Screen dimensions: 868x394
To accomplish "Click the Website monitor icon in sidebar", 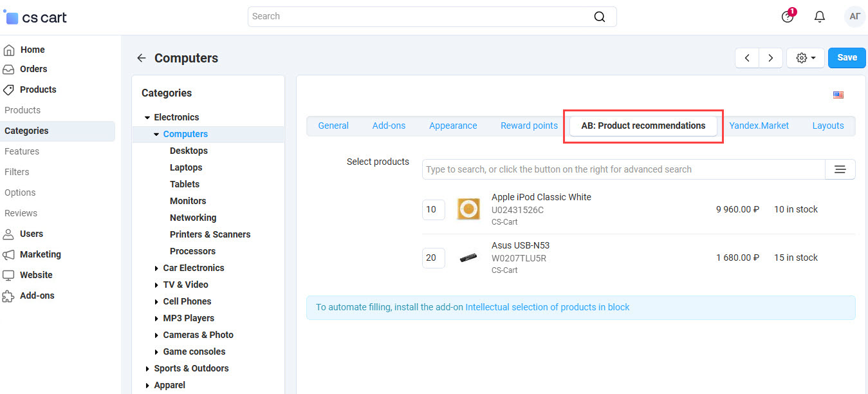I will pos(9,275).
